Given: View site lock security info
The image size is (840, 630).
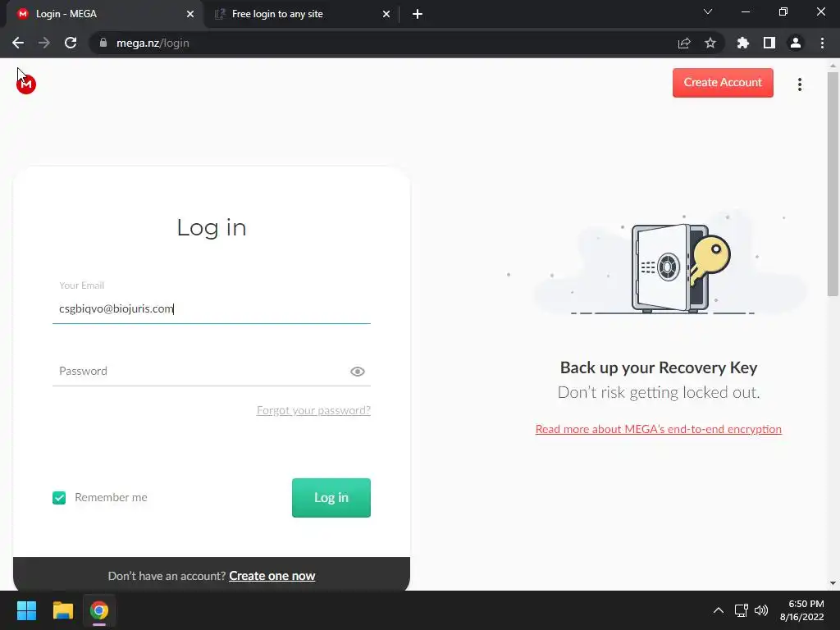Looking at the screenshot, I should point(103,43).
